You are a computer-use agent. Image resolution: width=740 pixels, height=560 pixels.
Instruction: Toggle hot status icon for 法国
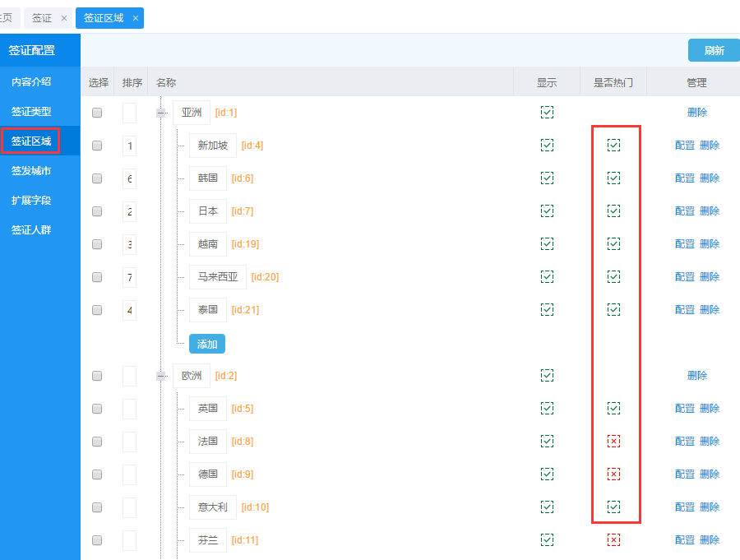click(x=613, y=442)
